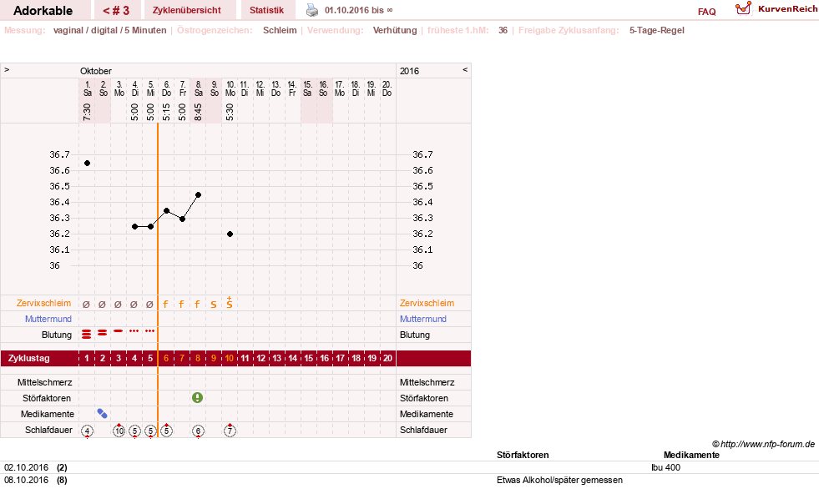Click heavy bleeding icon on day 1
The height and width of the screenshot is (504, 819).
(x=87, y=335)
